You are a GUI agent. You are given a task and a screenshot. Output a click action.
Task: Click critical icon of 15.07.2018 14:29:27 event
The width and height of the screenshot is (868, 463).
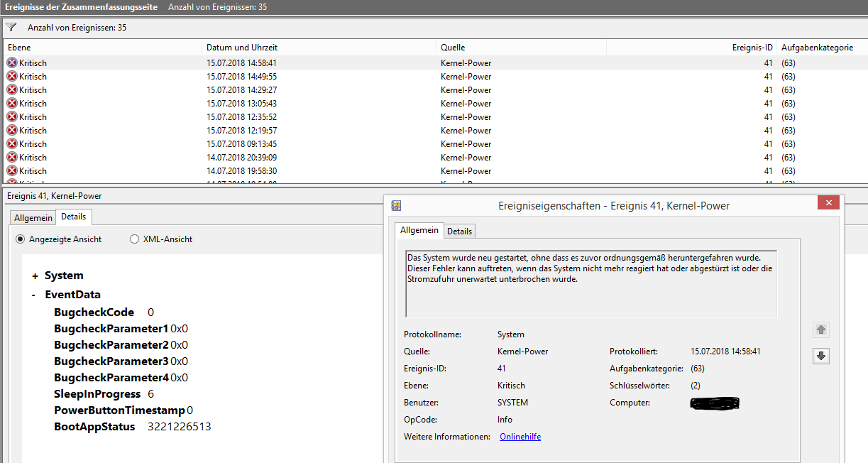coord(12,89)
